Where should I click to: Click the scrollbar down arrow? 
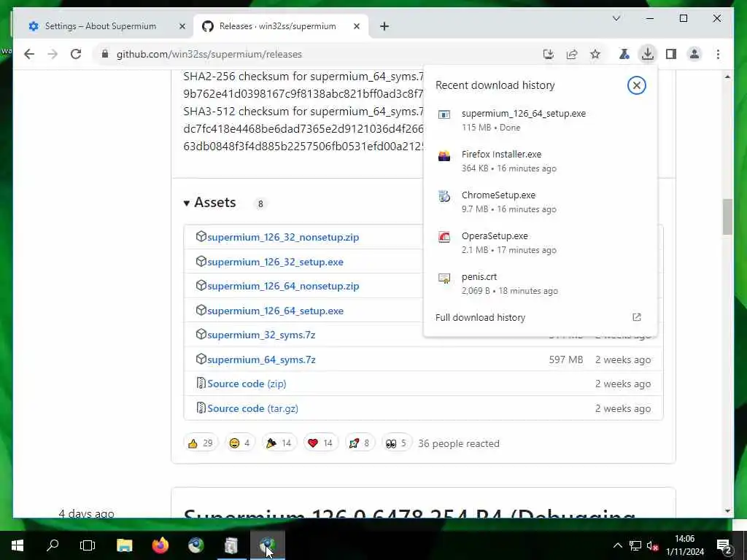coord(727,511)
